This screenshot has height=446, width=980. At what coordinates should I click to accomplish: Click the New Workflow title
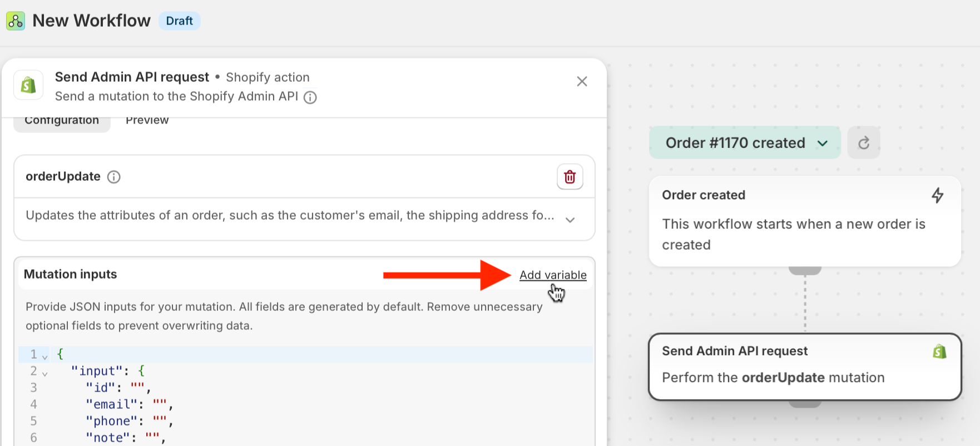pos(92,21)
